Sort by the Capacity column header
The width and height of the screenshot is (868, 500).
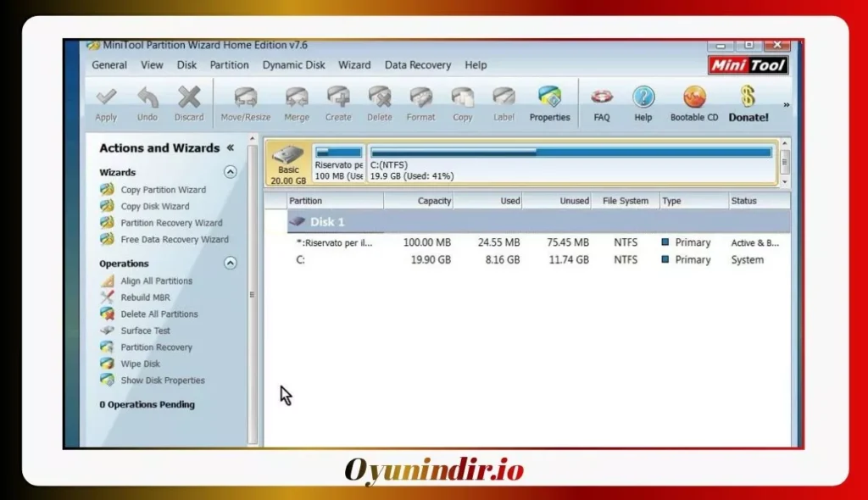click(x=419, y=201)
